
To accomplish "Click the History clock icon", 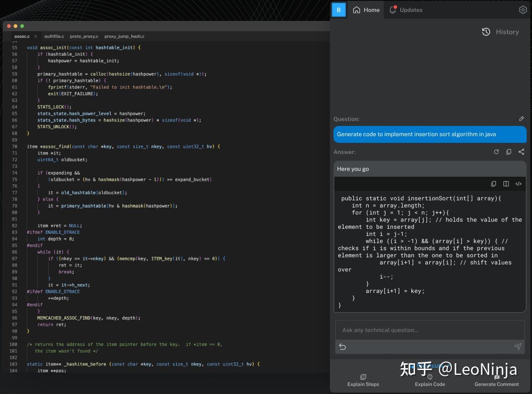I will click(486, 32).
